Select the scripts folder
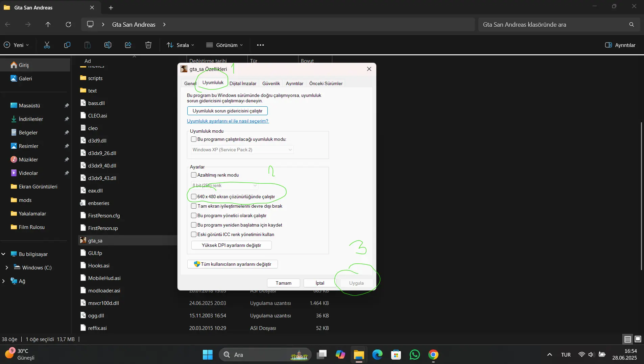 [x=95, y=78]
